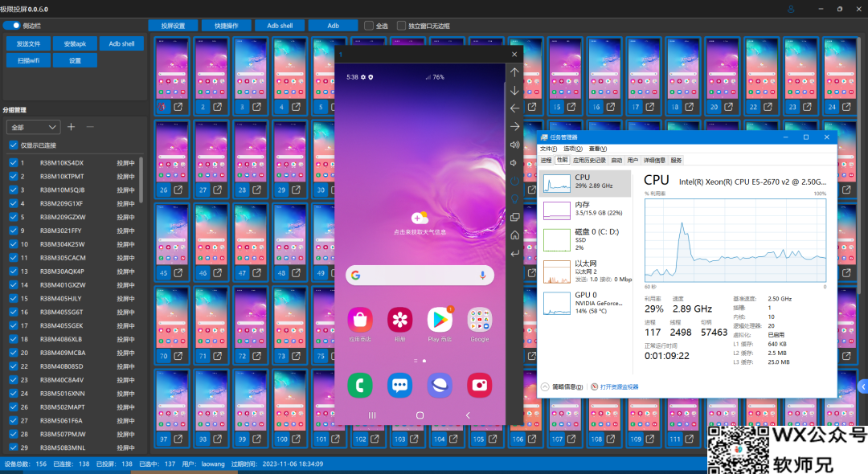Viewport: 868px width, 474px height.
Task: Click the return arrow icon in mirror toolbar
Action: [515, 253]
